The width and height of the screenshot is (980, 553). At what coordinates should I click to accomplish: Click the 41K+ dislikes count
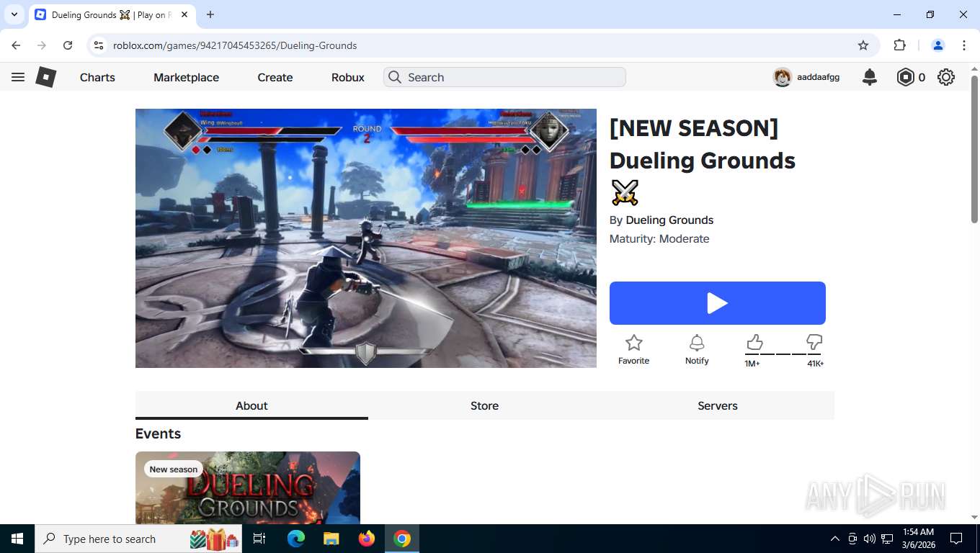(x=816, y=364)
